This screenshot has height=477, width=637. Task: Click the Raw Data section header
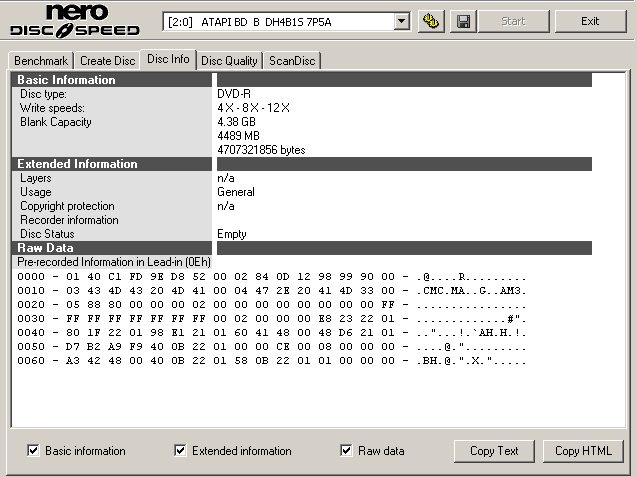112,248
